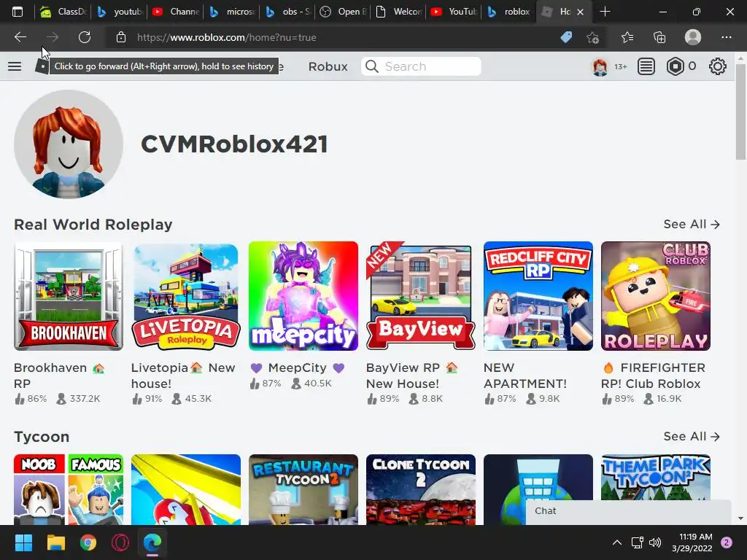Screen dimensions: 747x560
Task: Open the BayView game thumbnail
Action: (x=421, y=296)
